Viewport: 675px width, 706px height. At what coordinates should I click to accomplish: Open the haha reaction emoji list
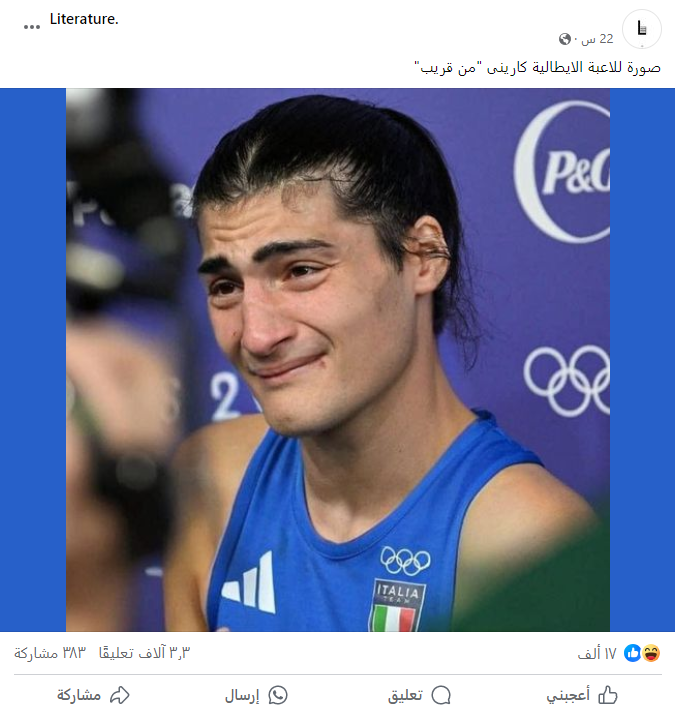pyautogui.click(x=651, y=653)
